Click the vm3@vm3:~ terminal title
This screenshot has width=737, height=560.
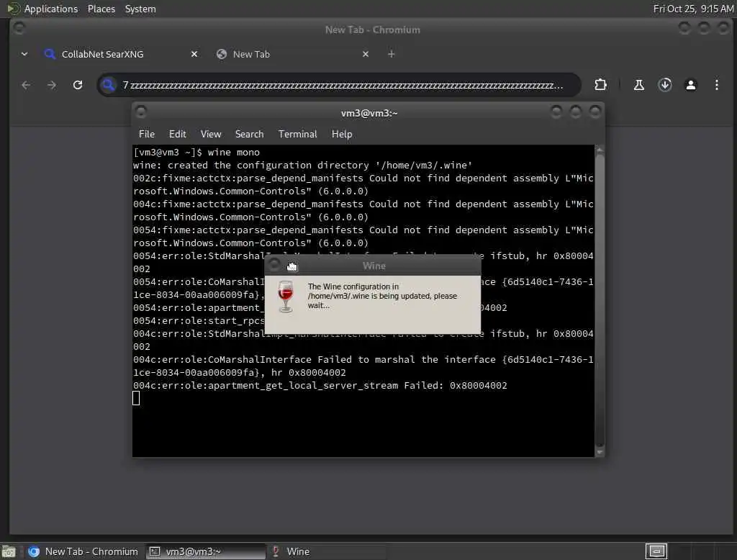coord(369,113)
